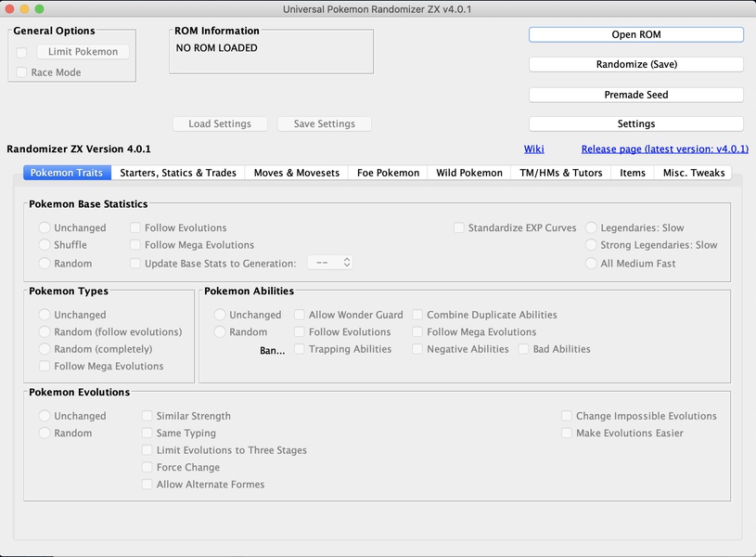756x557 pixels.
Task: Open the Settings button menu
Action: [635, 123]
